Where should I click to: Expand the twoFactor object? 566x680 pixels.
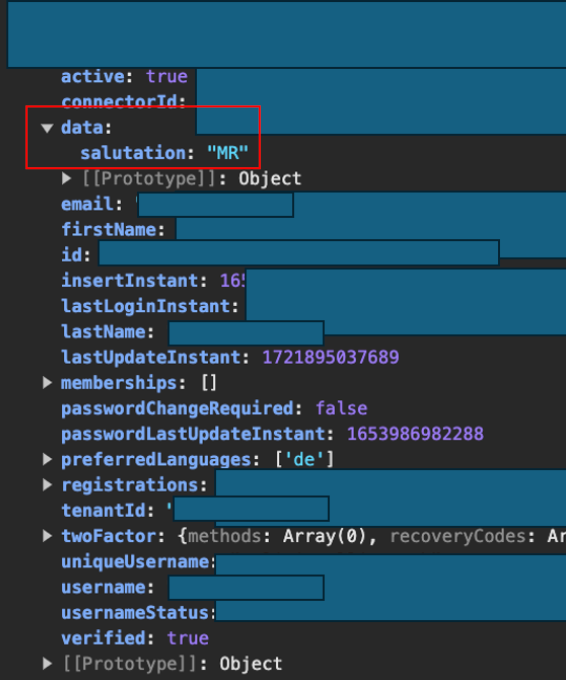click(x=47, y=536)
